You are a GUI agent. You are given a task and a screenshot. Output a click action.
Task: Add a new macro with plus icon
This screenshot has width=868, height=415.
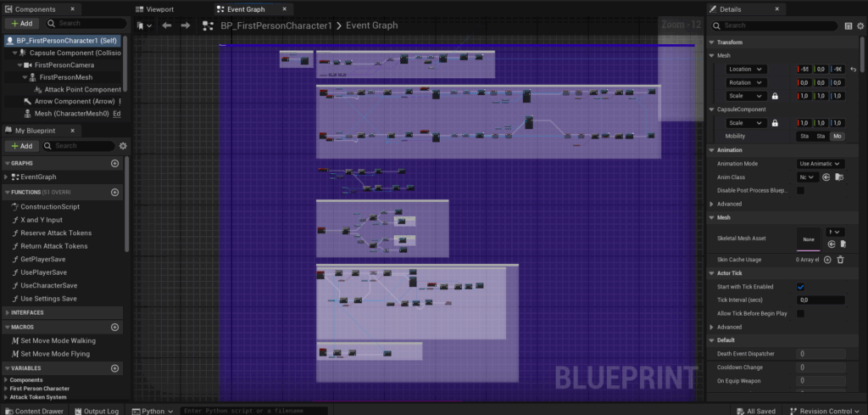[115, 327]
